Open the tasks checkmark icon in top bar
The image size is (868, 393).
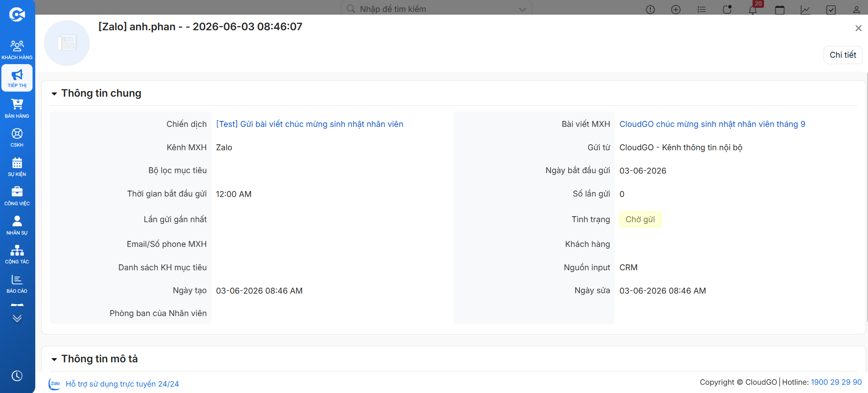(x=831, y=10)
